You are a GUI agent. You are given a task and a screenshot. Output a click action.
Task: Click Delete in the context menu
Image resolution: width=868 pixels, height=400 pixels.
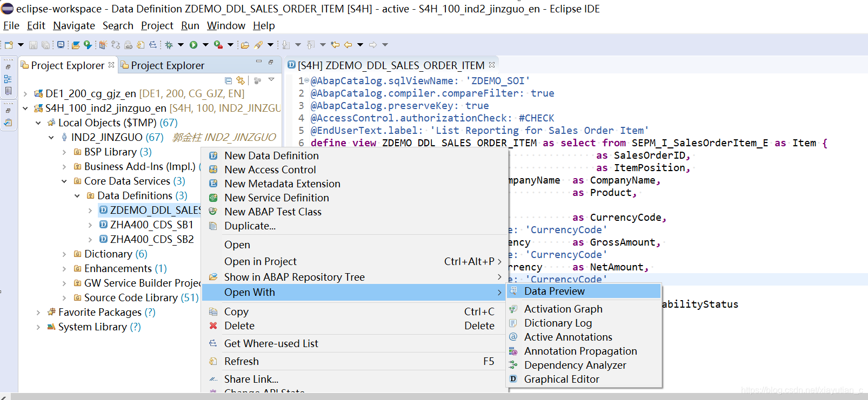(x=355, y=326)
